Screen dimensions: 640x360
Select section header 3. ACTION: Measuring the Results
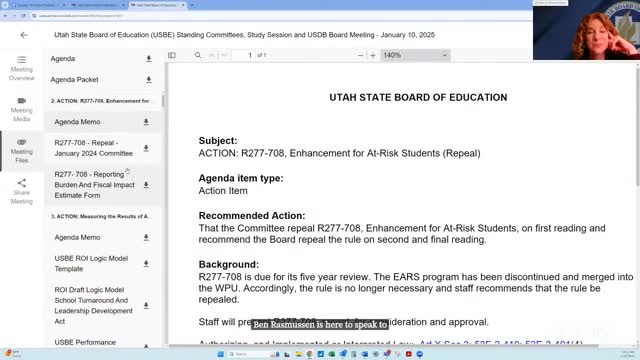click(100, 216)
